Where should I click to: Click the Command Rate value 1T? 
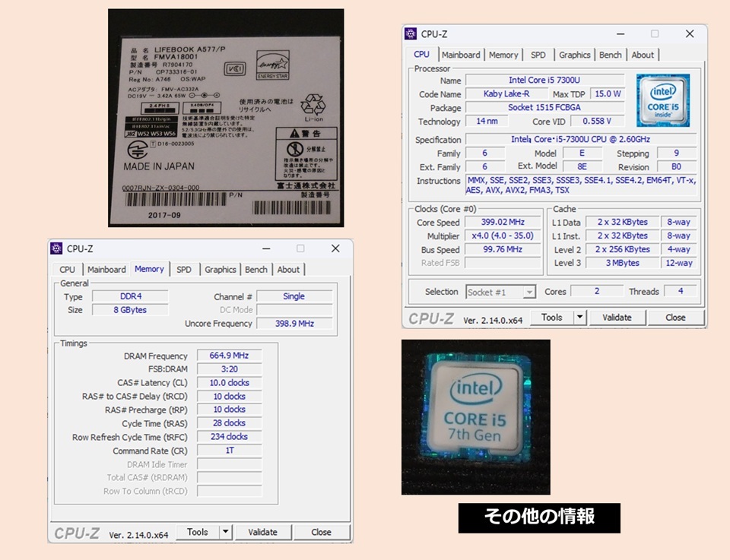tap(229, 451)
